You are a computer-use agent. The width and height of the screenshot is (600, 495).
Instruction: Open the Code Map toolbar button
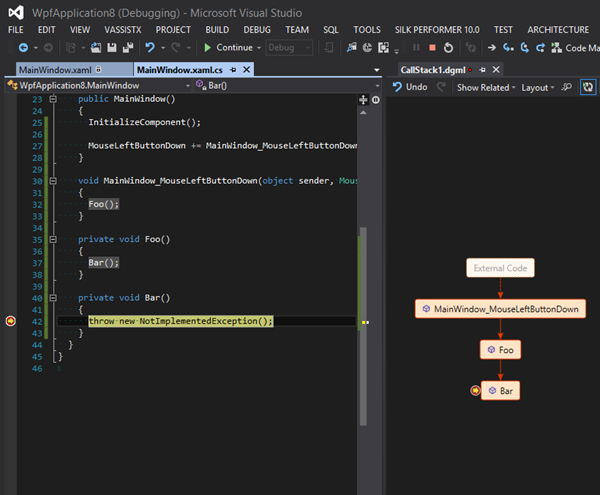click(575, 48)
